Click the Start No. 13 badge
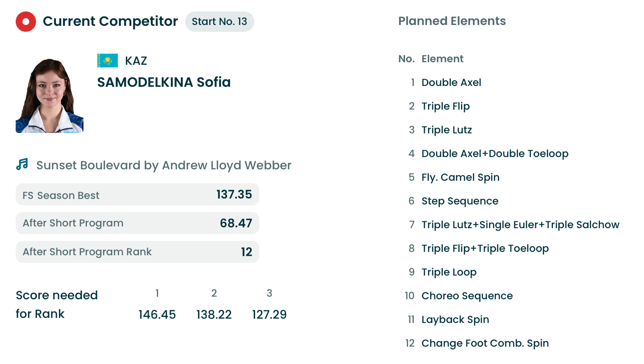Viewport: 644px width, 364px height. pos(219,22)
